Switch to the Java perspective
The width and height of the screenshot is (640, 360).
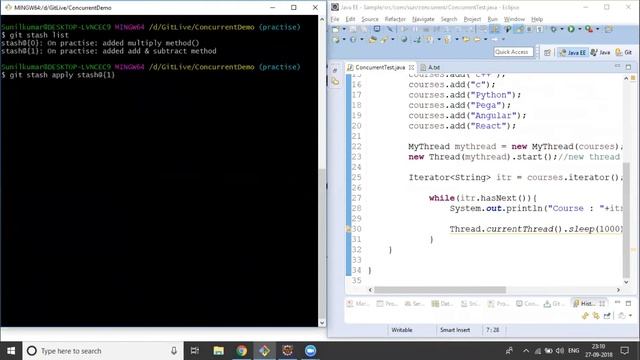pos(600,52)
